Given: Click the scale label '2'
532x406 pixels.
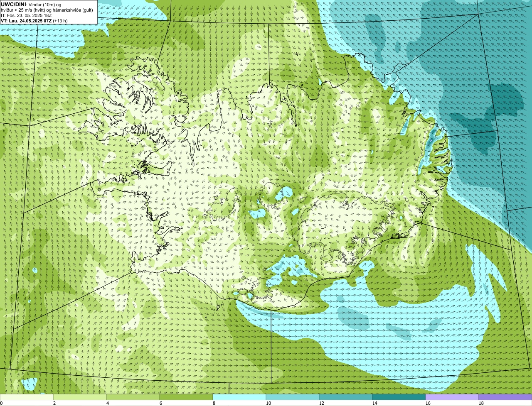Looking at the screenshot, I should pyautogui.click(x=54, y=403).
